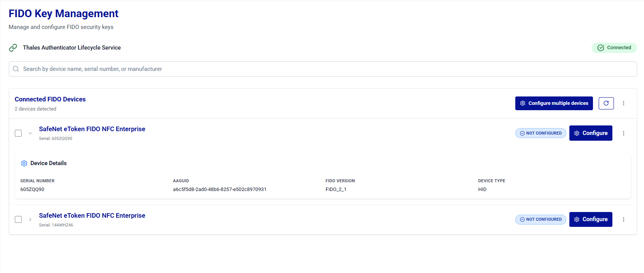The width and height of the screenshot is (644, 273).
Task: Click the link icon beside Thales Authenticator Lifecycle Service
Action: pos(13,48)
